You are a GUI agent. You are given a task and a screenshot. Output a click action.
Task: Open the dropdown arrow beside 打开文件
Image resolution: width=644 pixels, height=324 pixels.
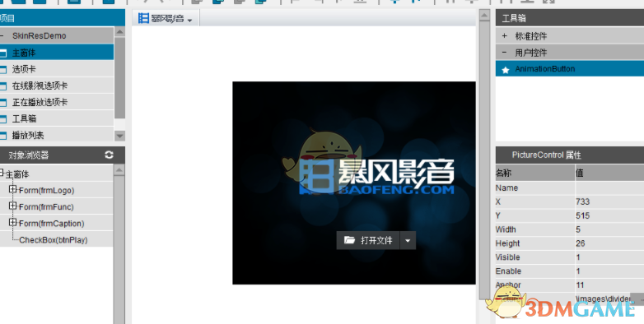(408, 240)
